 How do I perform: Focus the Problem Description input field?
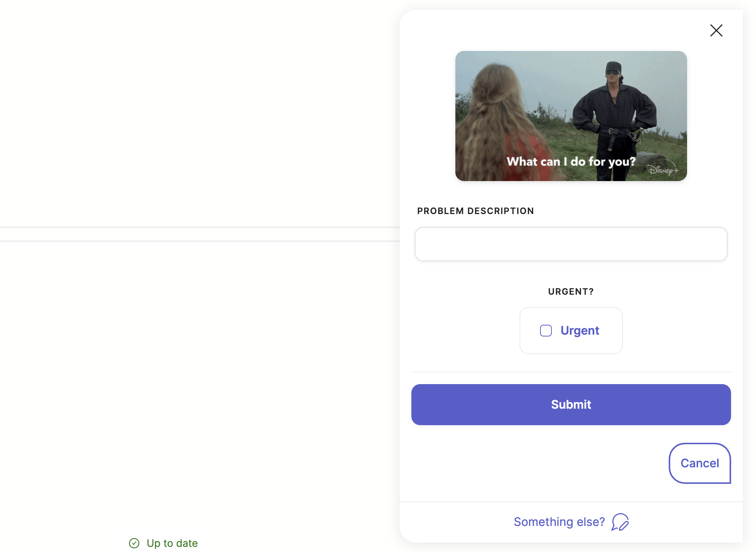pyautogui.click(x=571, y=244)
